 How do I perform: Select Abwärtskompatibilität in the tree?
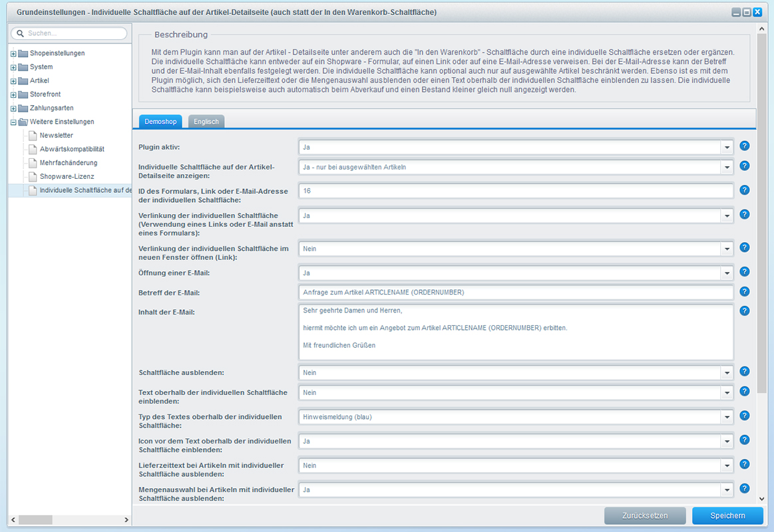72,149
